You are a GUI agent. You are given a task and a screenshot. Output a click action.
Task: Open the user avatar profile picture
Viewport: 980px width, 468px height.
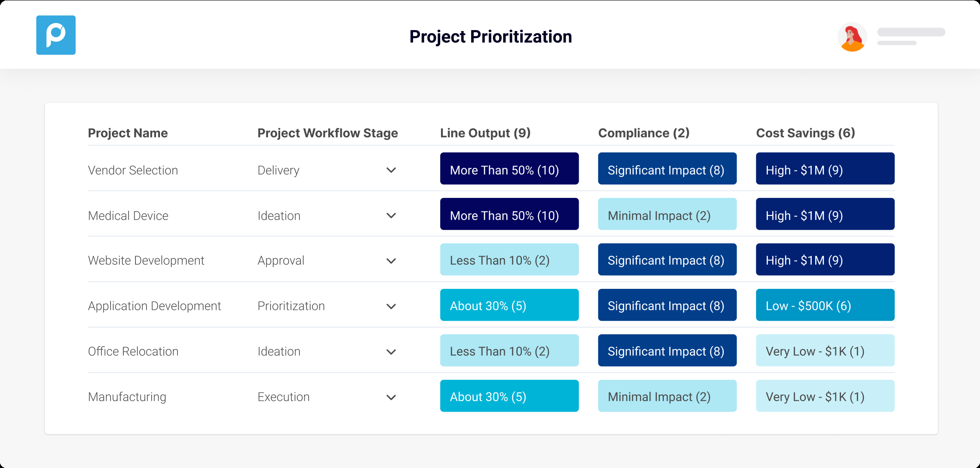point(852,37)
